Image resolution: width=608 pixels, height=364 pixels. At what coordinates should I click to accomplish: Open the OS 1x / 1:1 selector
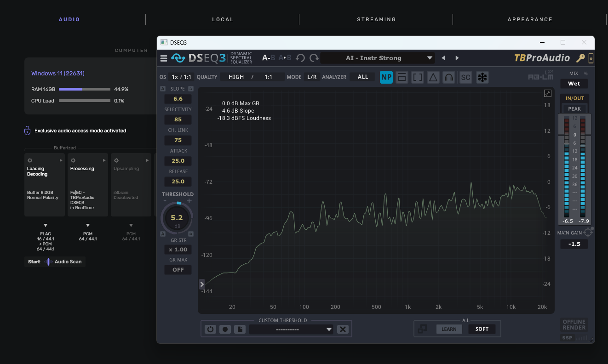click(x=181, y=77)
